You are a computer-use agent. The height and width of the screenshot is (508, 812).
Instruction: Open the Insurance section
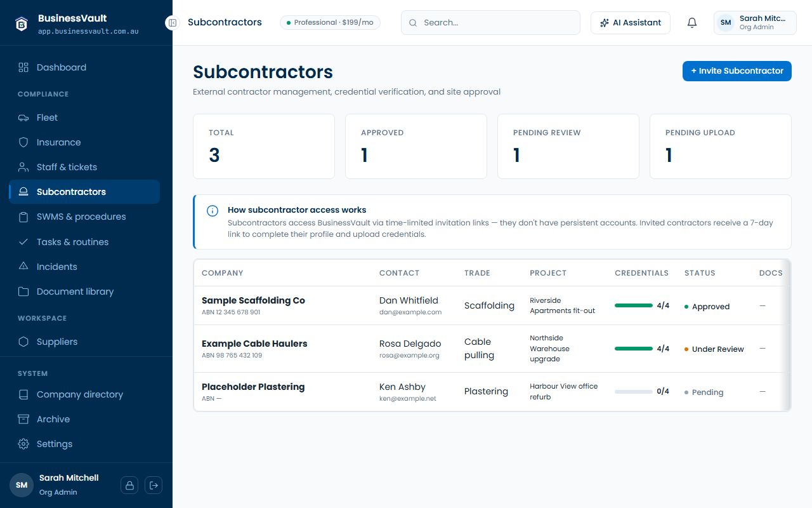tap(84, 142)
